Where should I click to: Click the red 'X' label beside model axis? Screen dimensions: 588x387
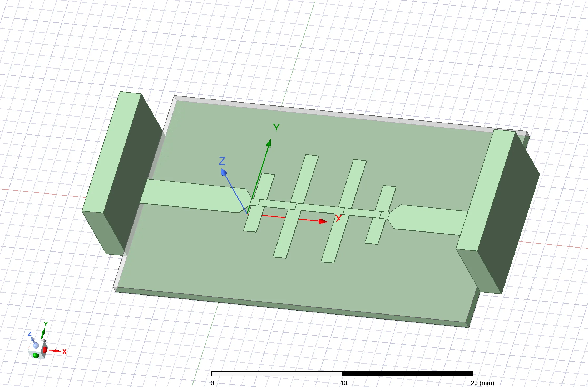pos(339,218)
